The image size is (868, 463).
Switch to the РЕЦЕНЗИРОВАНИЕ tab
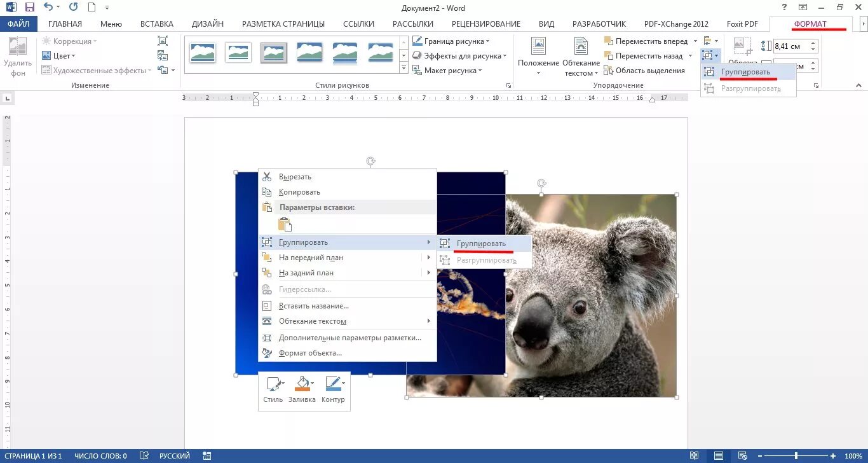point(486,24)
